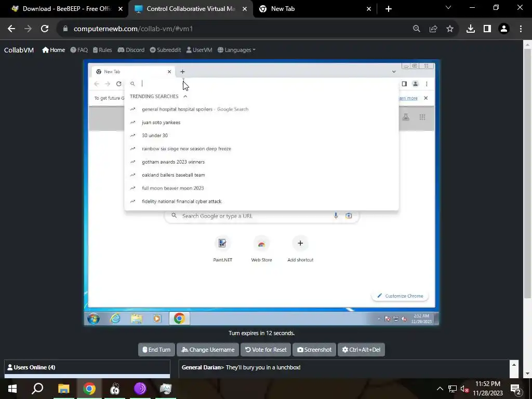Viewport: 532px width, 399px height.
Task: Collapse the Trending Searches section
Action: point(185,96)
